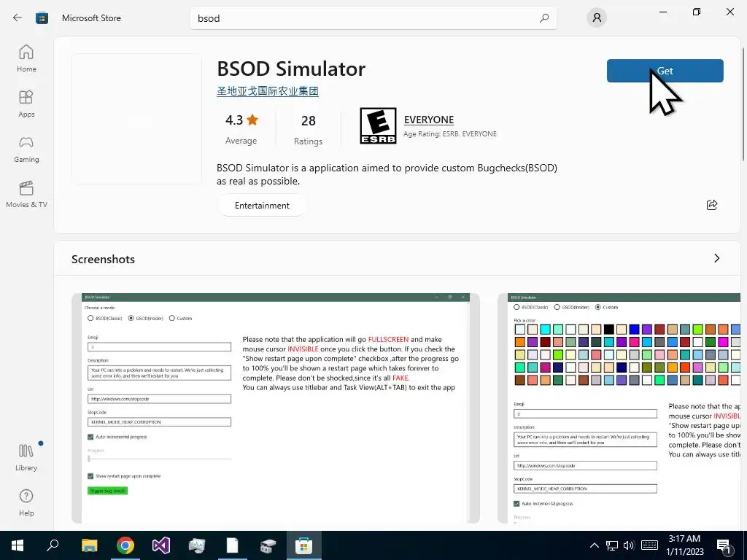Click the Screenshots heading
Screen dimensions: 747x560
click(x=103, y=259)
